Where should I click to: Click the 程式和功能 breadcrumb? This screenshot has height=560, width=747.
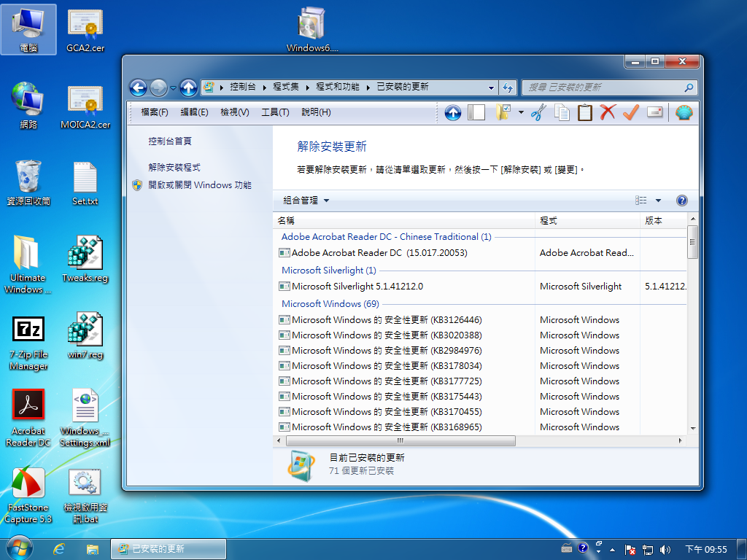tap(338, 87)
